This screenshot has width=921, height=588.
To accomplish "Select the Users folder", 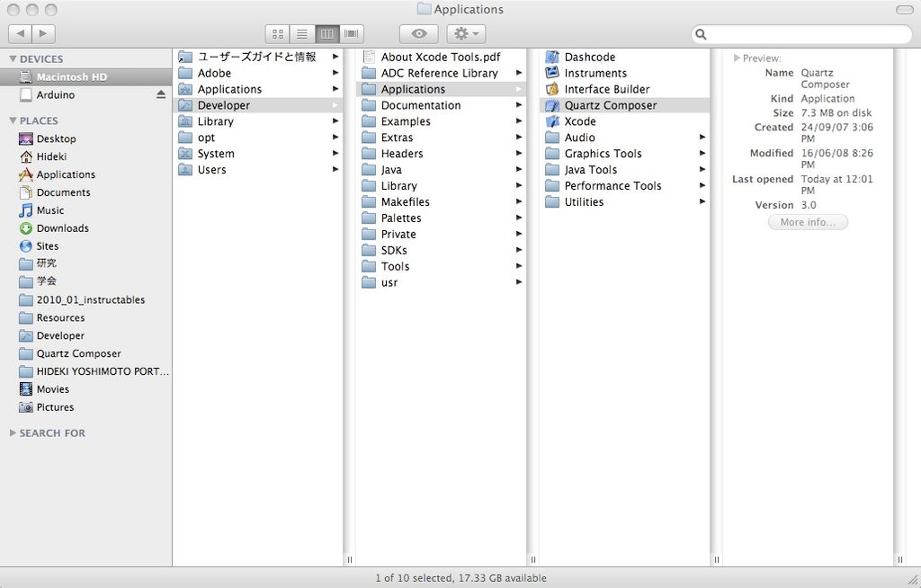I will (258, 170).
